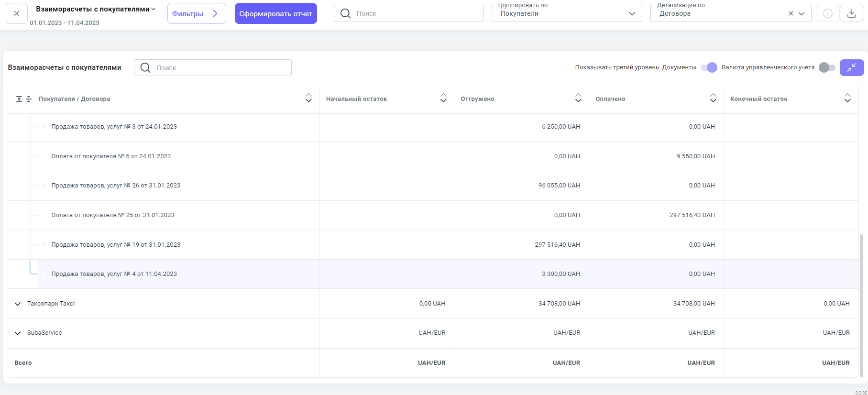Open the Фильтры panel
This screenshot has height=395, width=868.
point(196,13)
